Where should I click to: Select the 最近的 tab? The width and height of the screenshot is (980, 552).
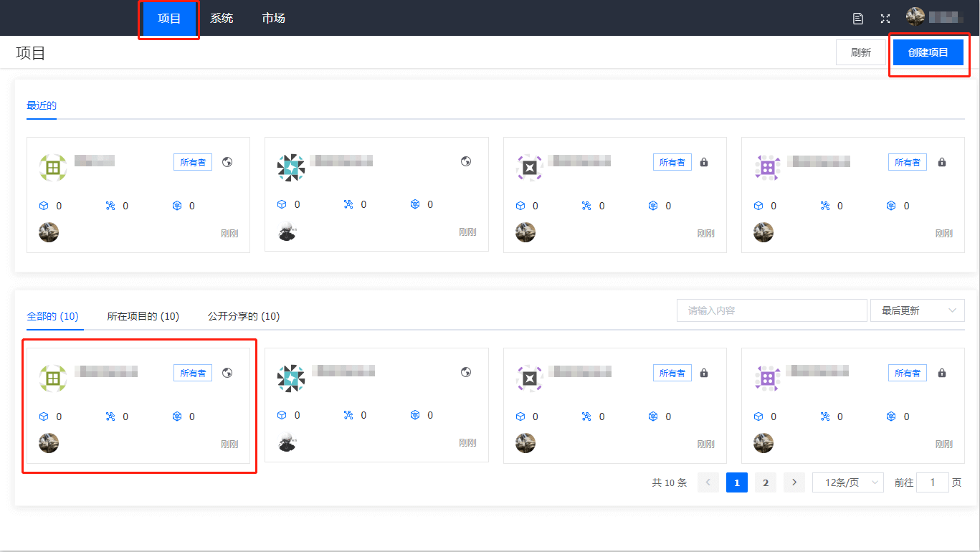[x=42, y=105]
